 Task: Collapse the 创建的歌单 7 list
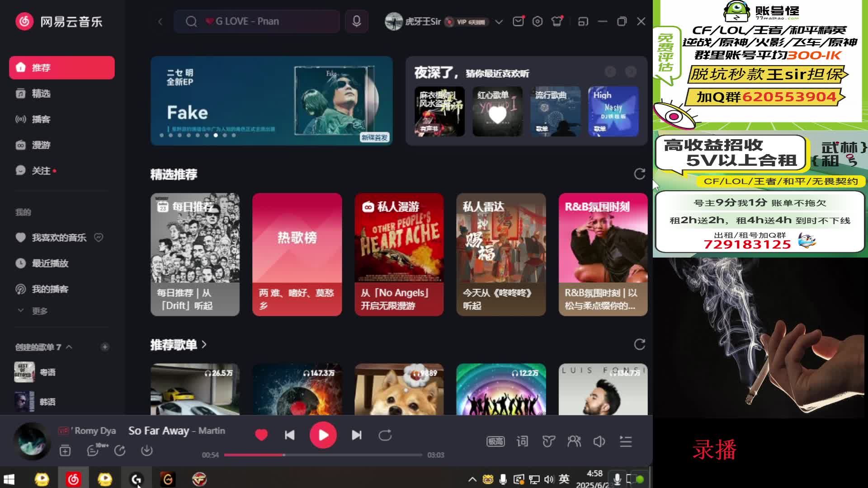[69, 347]
